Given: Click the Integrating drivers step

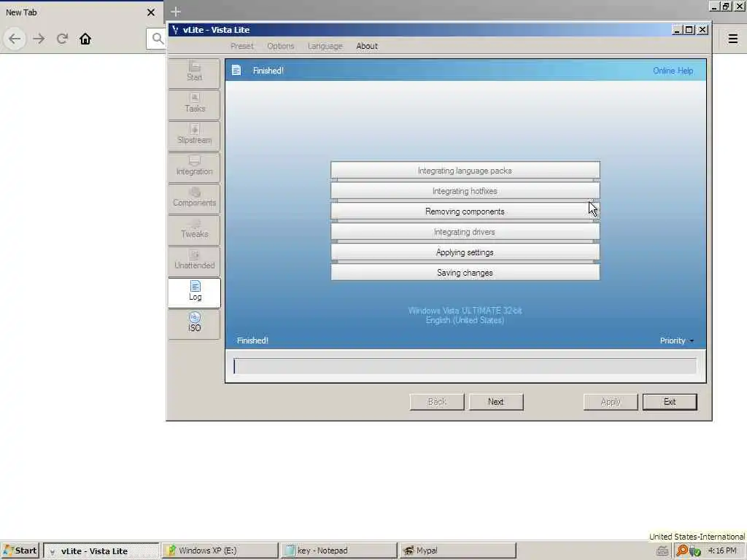Looking at the screenshot, I should (x=465, y=232).
